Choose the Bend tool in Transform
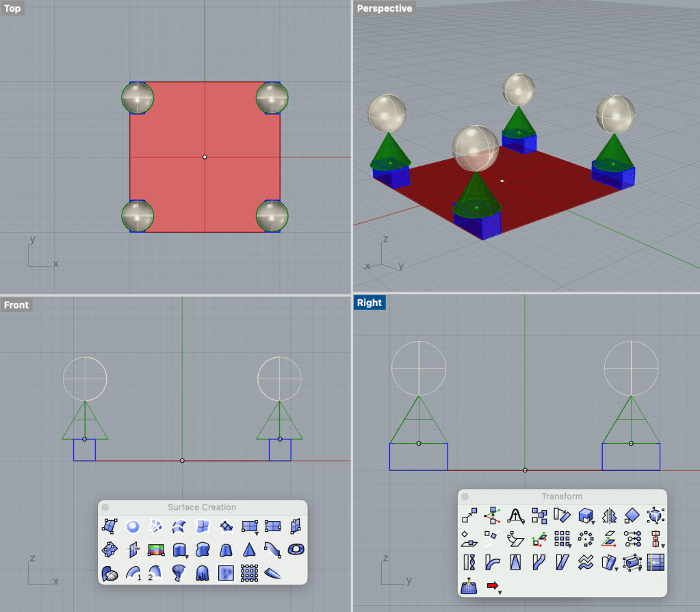This screenshot has width=700, height=612. coord(492,563)
